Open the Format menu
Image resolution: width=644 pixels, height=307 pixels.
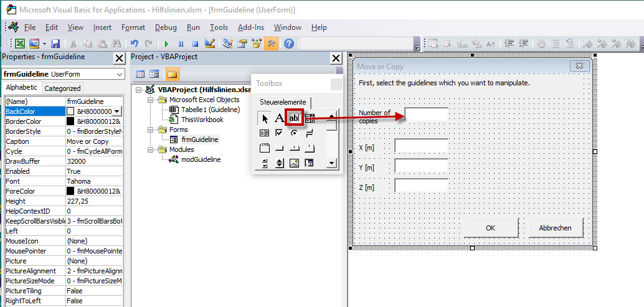coord(133,27)
